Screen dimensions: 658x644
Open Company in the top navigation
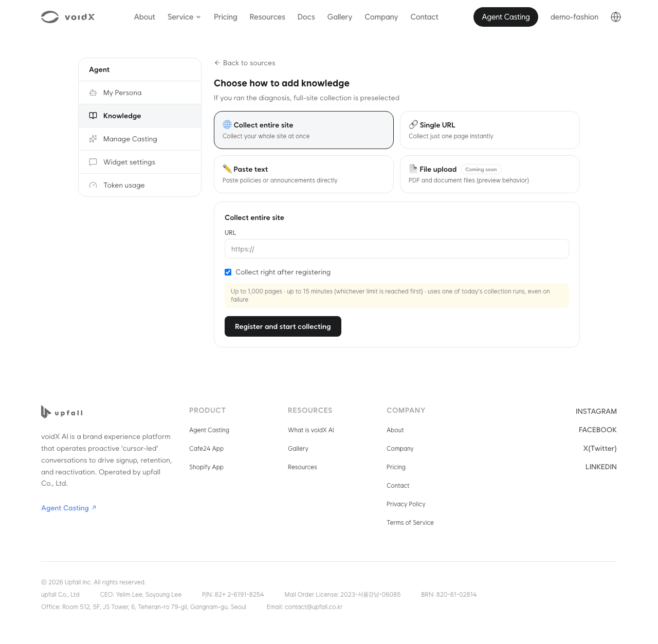coord(381,17)
